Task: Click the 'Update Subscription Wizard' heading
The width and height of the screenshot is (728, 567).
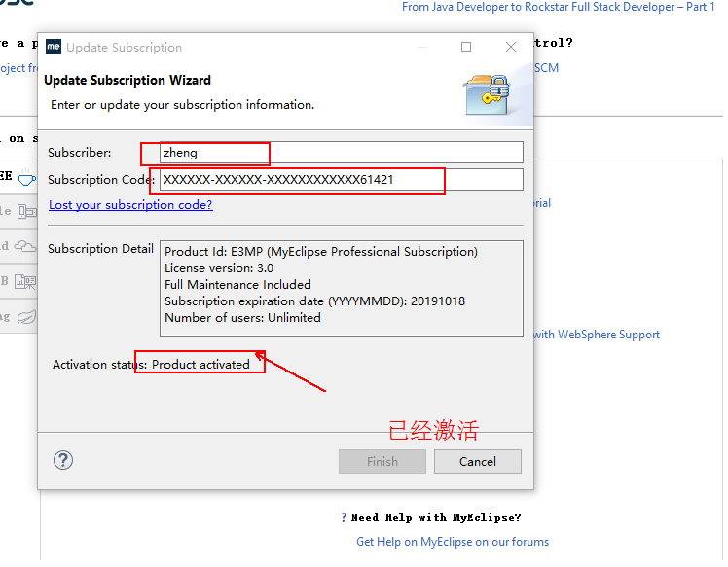Action: (128, 81)
